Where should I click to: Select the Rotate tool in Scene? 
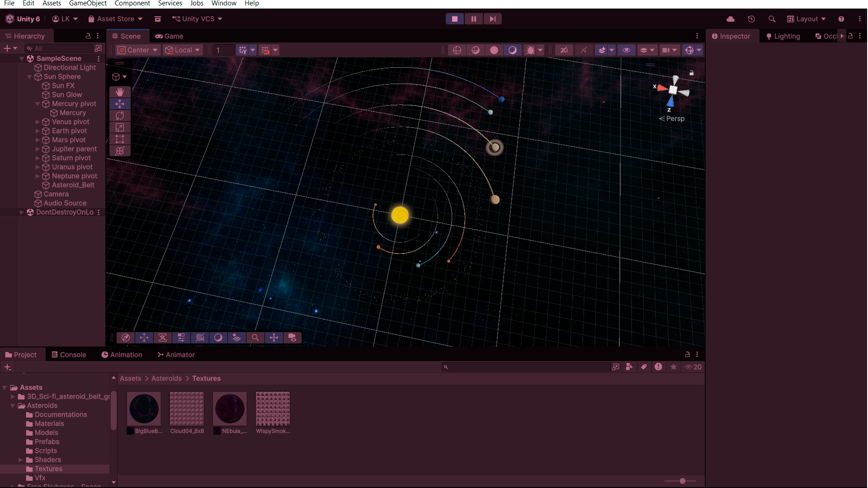120,116
